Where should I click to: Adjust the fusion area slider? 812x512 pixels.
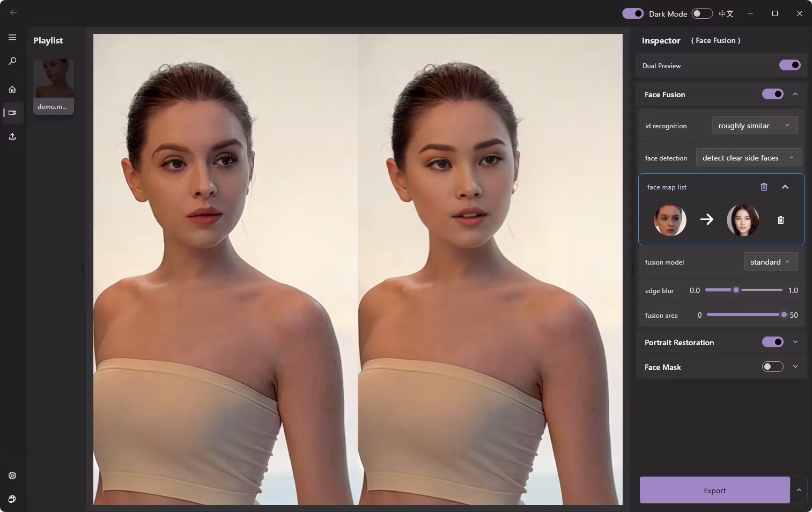(745, 314)
